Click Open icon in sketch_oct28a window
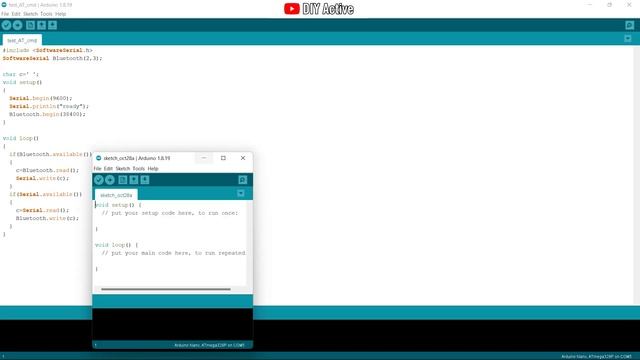 point(133,180)
